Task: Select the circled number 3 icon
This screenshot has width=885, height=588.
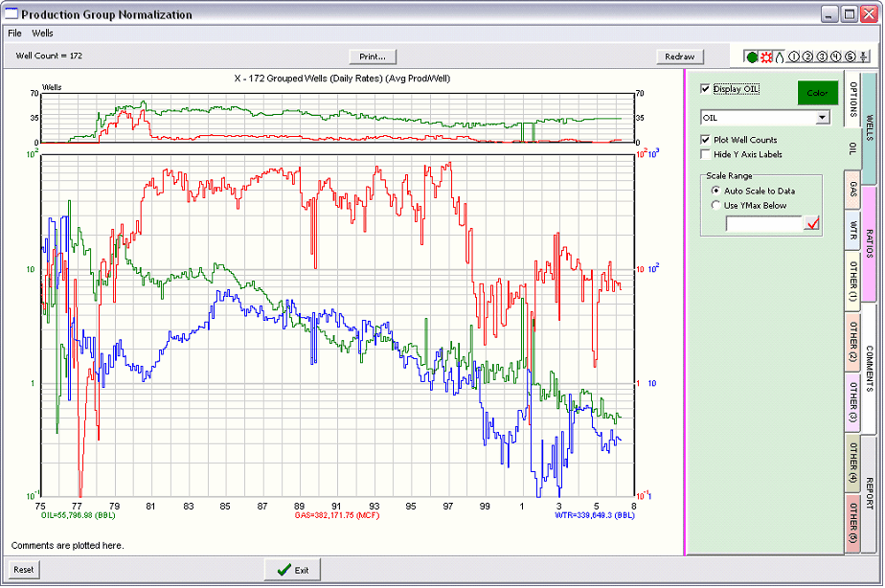Action: pyautogui.click(x=822, y=57)
